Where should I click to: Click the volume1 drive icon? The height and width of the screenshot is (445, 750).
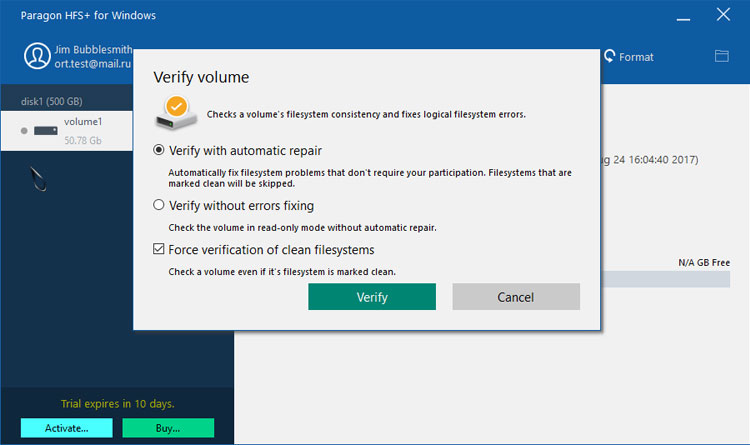[x=45, y=131]
